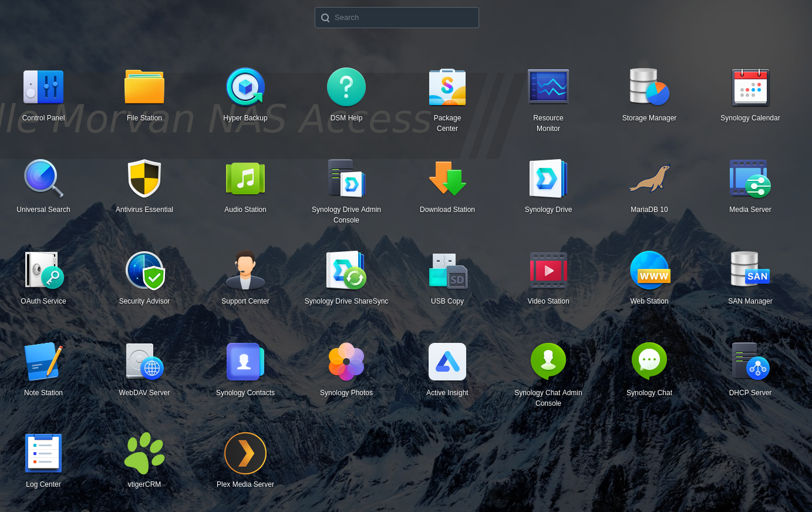Open the Control Panel app
The height and width of the screenshot is (512, 812).
tap(43, 87)
